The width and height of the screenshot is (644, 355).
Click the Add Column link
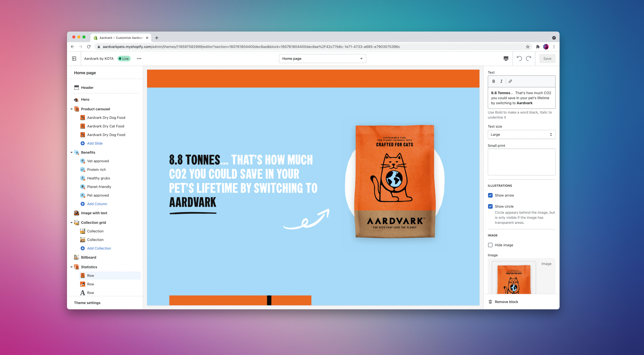click(x=97, y=204)
